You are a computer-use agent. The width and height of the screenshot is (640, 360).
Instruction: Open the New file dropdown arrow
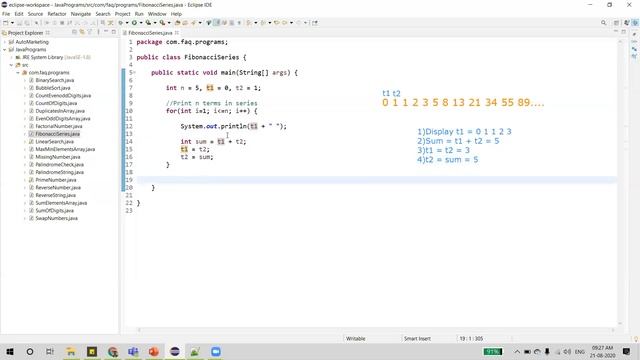pyautogui.click(x=12, y=23)
